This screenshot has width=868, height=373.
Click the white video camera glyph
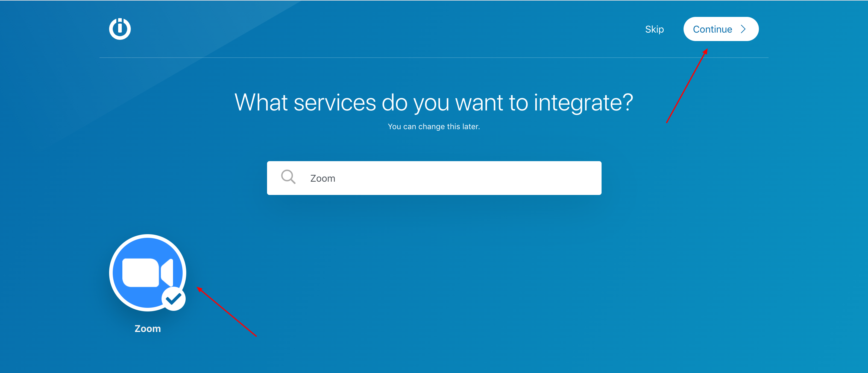click(140, 273)
